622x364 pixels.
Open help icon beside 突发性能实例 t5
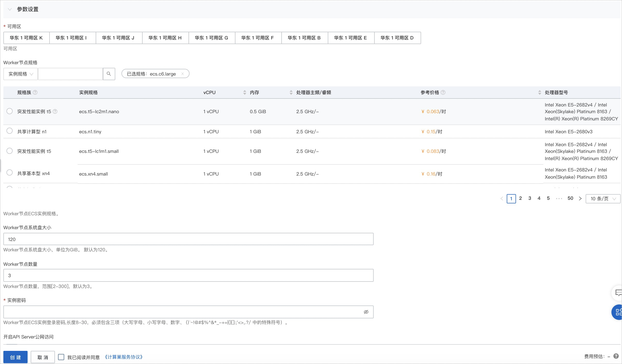[55, 111]
